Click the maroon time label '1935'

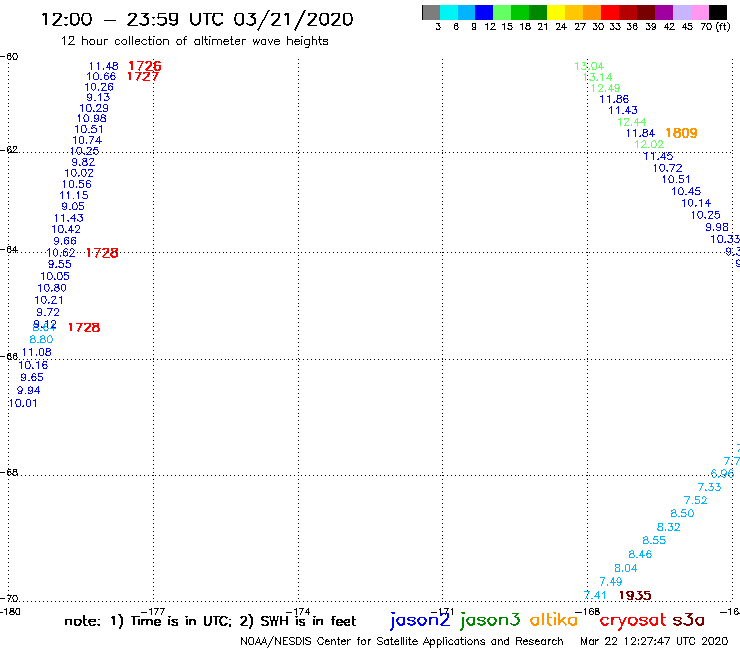[635, 596]
